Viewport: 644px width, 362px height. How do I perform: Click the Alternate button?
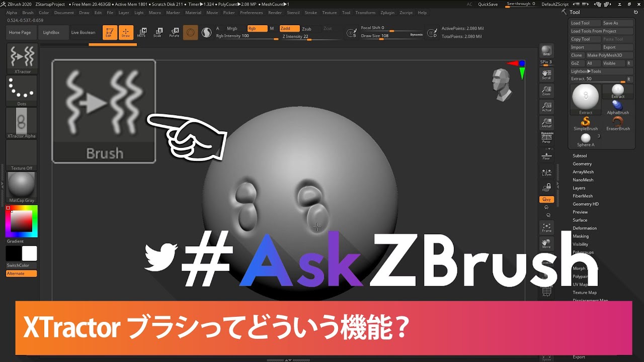(x=22, y=274)
